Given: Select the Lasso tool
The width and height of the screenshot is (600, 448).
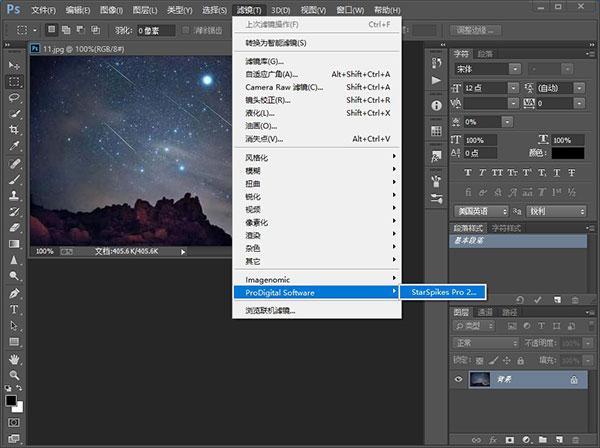Looking at the screenshot, I should [15, 98].
